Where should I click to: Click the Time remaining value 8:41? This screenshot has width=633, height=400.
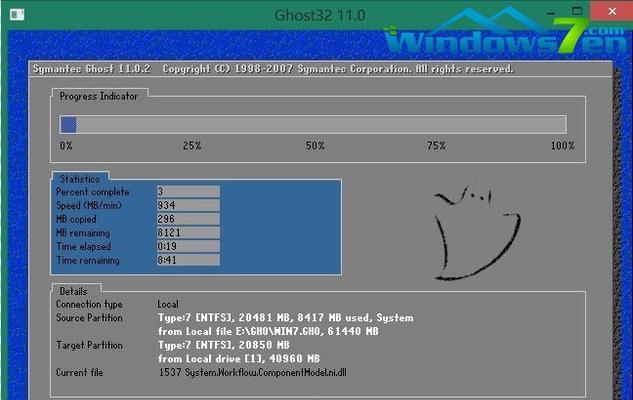188,260
